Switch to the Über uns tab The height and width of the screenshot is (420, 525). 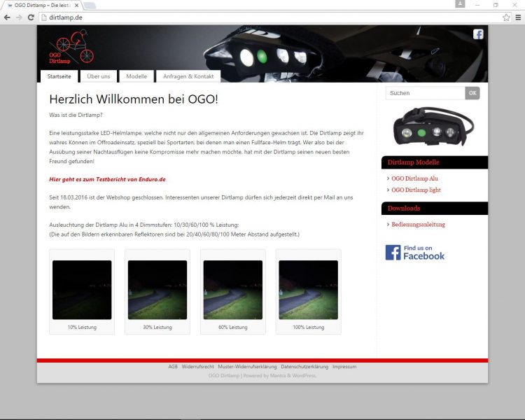coord(98,76)
